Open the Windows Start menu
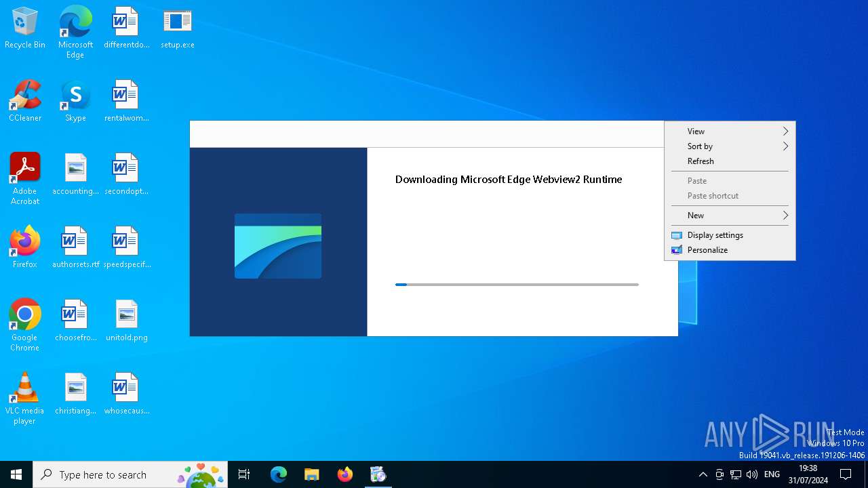This screenshot has width=868, height=488. click(x=16, y=474)
